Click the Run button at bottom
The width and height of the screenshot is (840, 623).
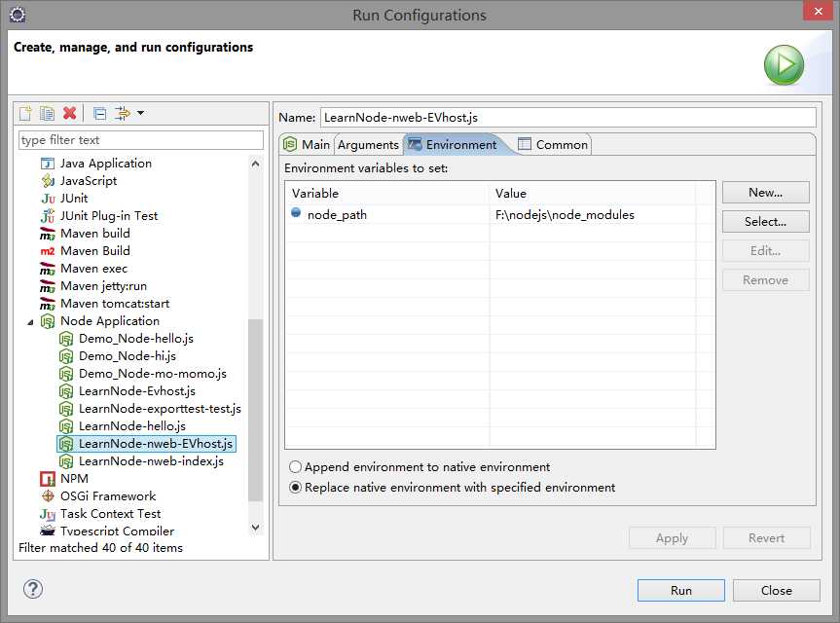pos(681,590)
